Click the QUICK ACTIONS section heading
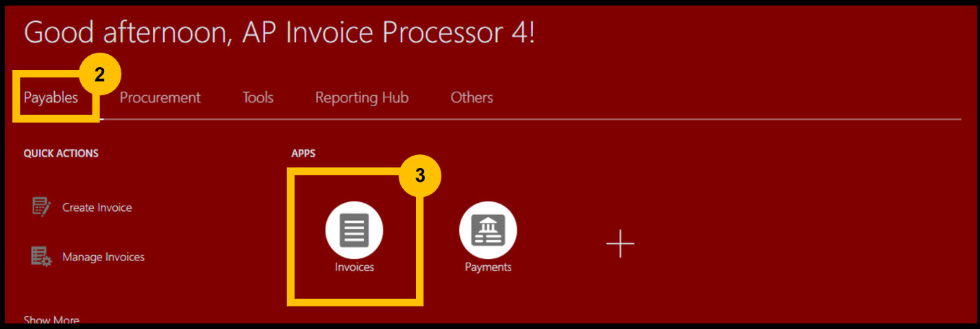 point(61,154)
